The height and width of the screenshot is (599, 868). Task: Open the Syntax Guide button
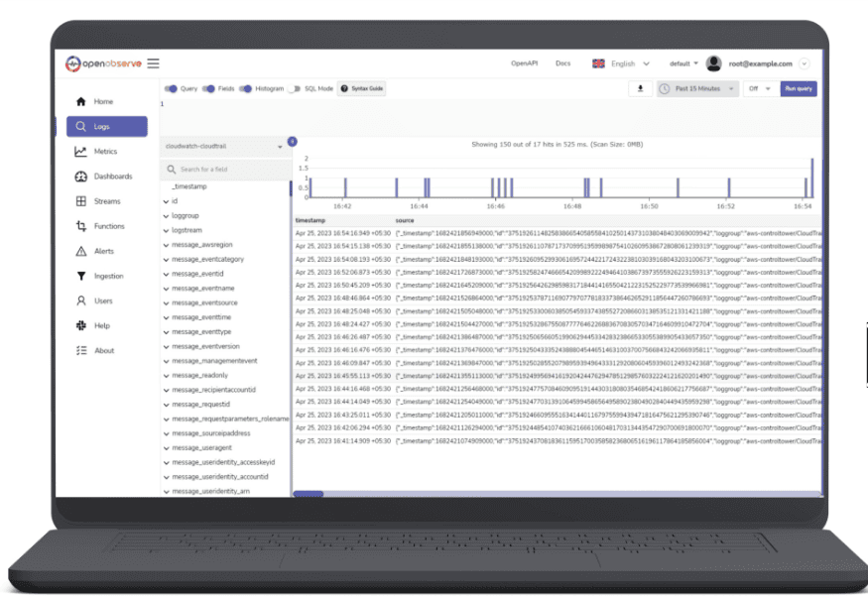(x=361, y=88)
